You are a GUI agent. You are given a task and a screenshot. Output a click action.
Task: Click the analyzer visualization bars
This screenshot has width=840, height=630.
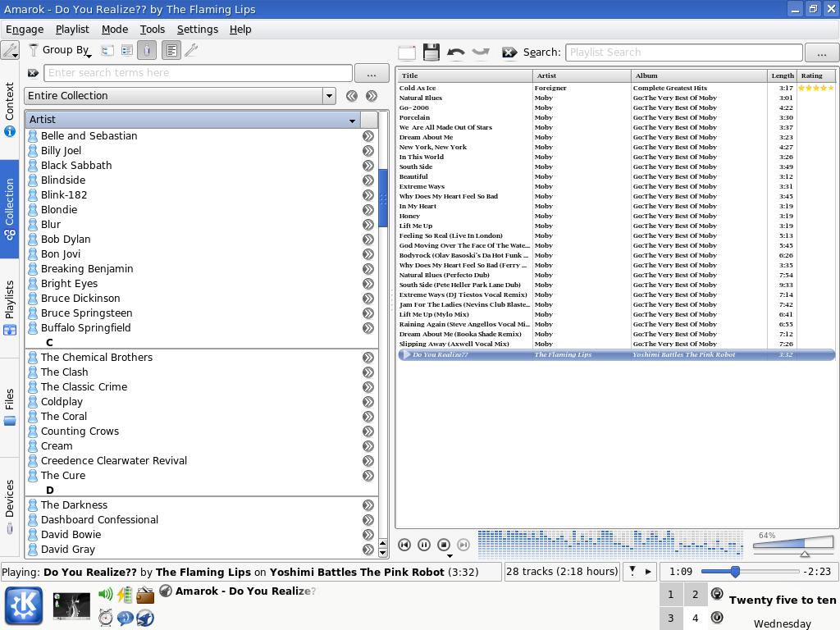[610, 544]
